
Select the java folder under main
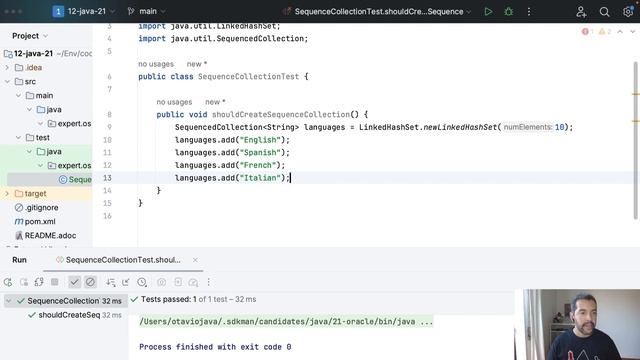(x=49, y=110)
